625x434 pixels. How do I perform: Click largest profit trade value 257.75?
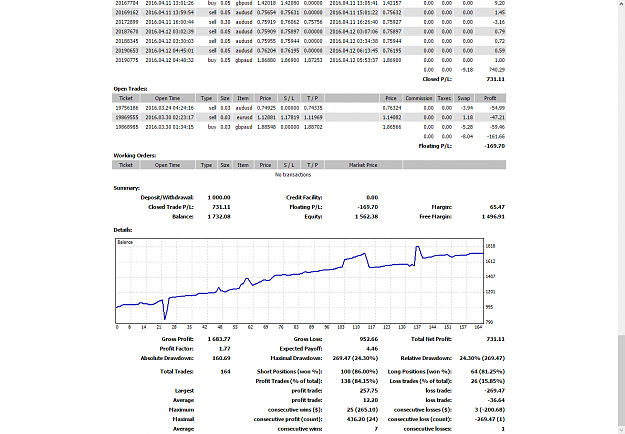coord(369,391)
